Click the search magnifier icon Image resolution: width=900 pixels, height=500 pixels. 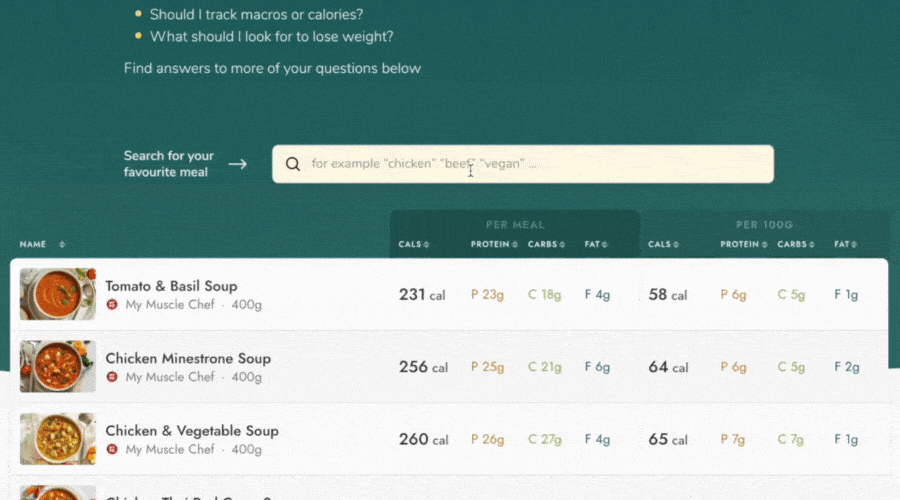tap(293, 164)
